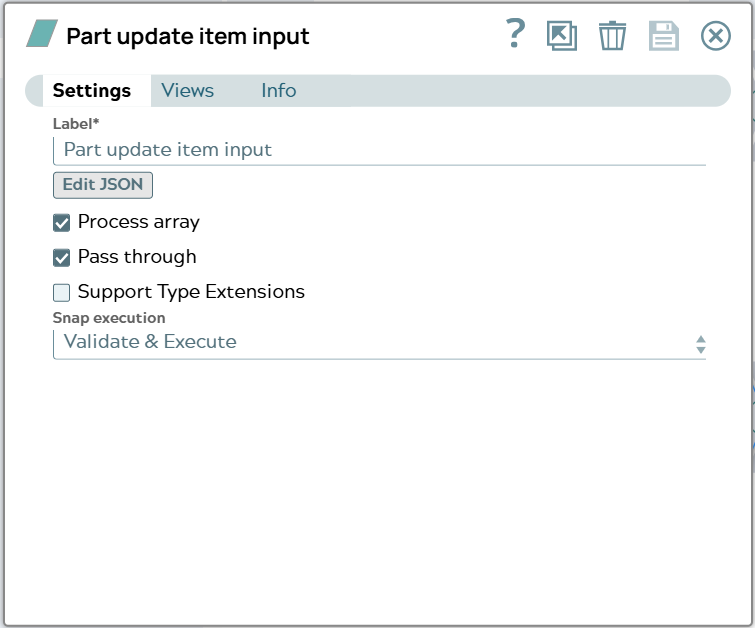755x628 pixels.
Task: Delete snap using trash can icon
Action: click(612, 36)
